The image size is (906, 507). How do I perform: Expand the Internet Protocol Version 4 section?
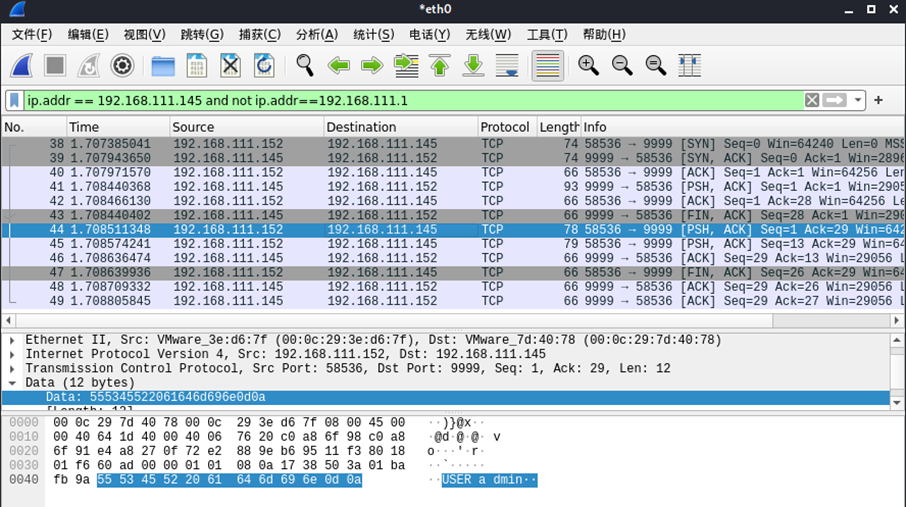12,354
